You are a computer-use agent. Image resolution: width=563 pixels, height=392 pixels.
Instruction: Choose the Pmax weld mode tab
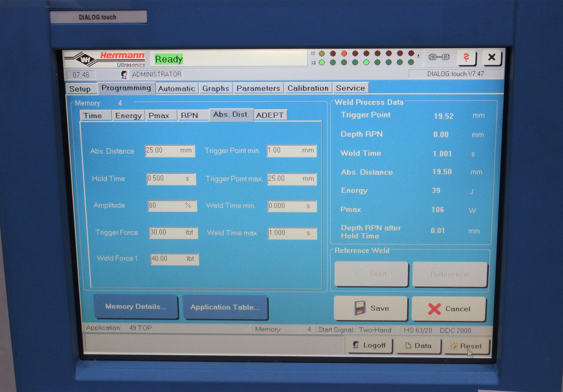pyautogui.click(x=161, y=115)
